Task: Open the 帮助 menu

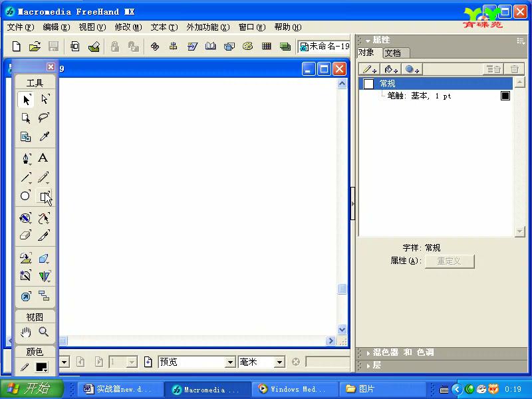Action: (x=288, y=27)
